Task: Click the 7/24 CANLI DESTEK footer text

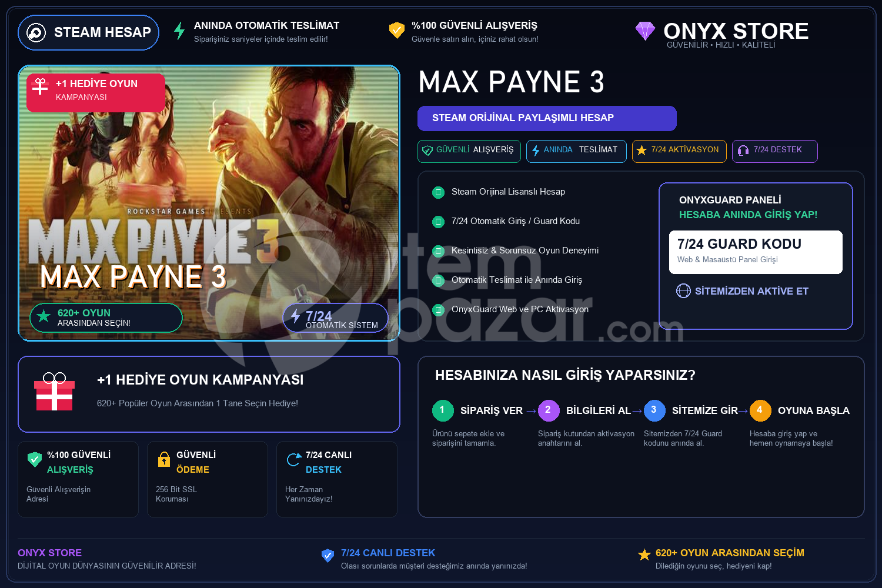Action: coord(388,553)
